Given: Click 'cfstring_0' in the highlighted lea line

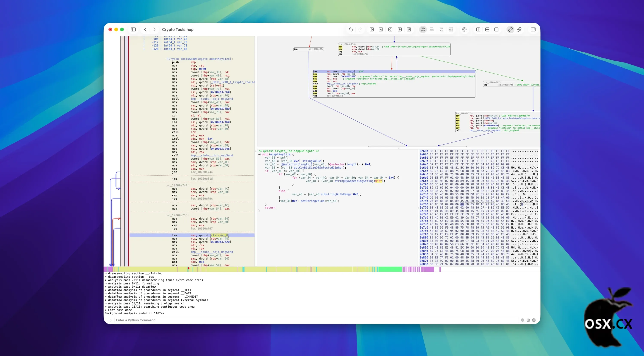Looking at the screenshot, I should pos(219,235).
